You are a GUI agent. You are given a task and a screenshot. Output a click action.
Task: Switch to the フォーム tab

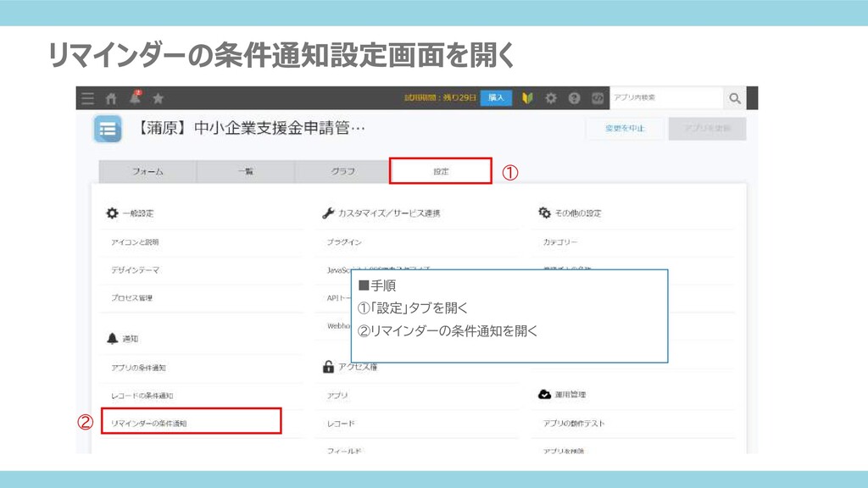point(147,171)
